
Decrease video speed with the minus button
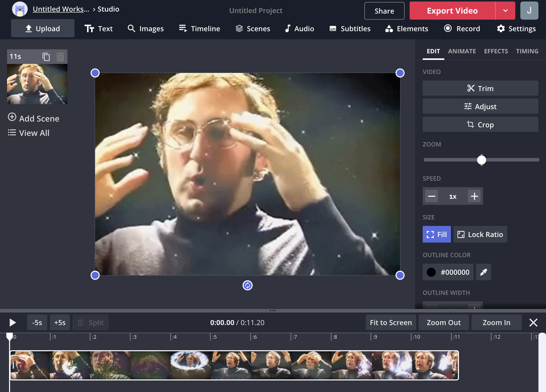coord(432,196)
